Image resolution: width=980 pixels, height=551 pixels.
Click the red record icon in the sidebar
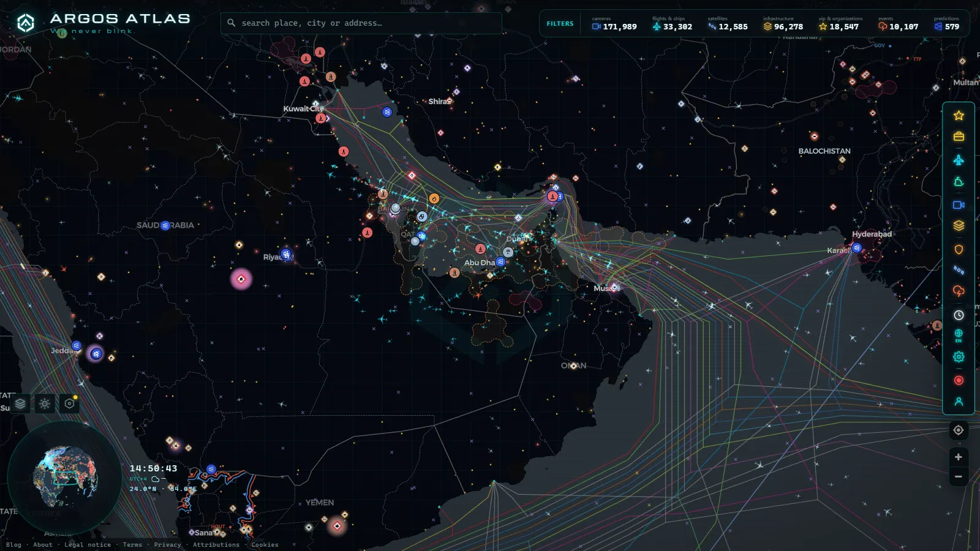click(x=959, y=380)
